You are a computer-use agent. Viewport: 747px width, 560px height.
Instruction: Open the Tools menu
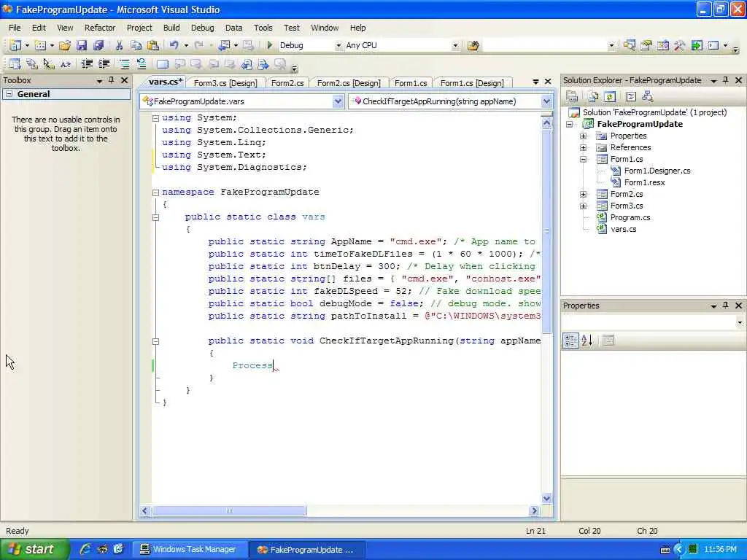coord(263,28)
